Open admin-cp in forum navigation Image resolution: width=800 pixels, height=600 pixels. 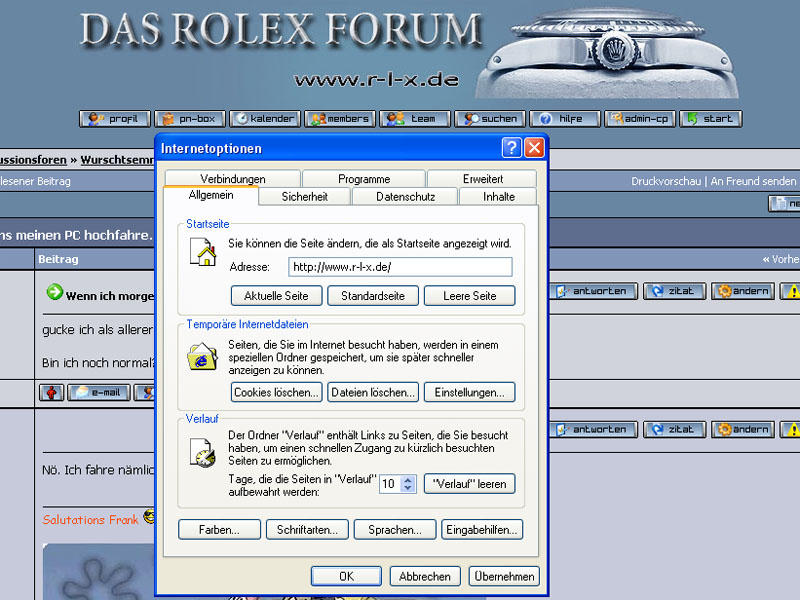click(640, 119)
